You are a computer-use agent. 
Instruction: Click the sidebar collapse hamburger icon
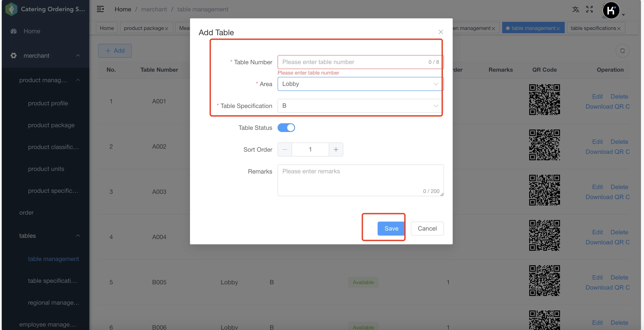[100, 9]
